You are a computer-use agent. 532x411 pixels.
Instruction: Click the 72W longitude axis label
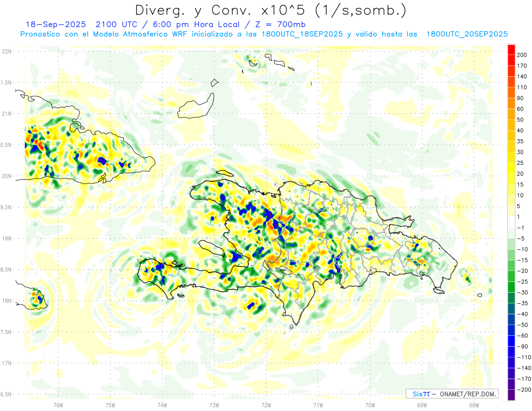[266, 405]
